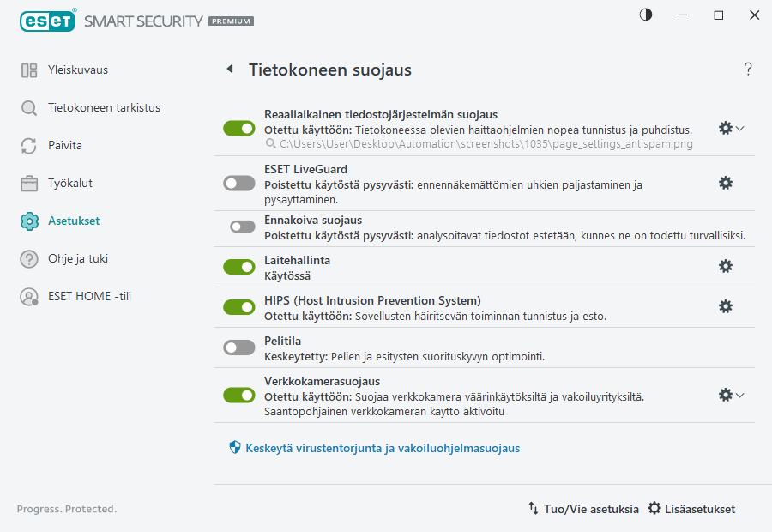This screenshot has width=772, height=532.
Task: Enable the ESET LiveGuard toggle
Action: 239,183
